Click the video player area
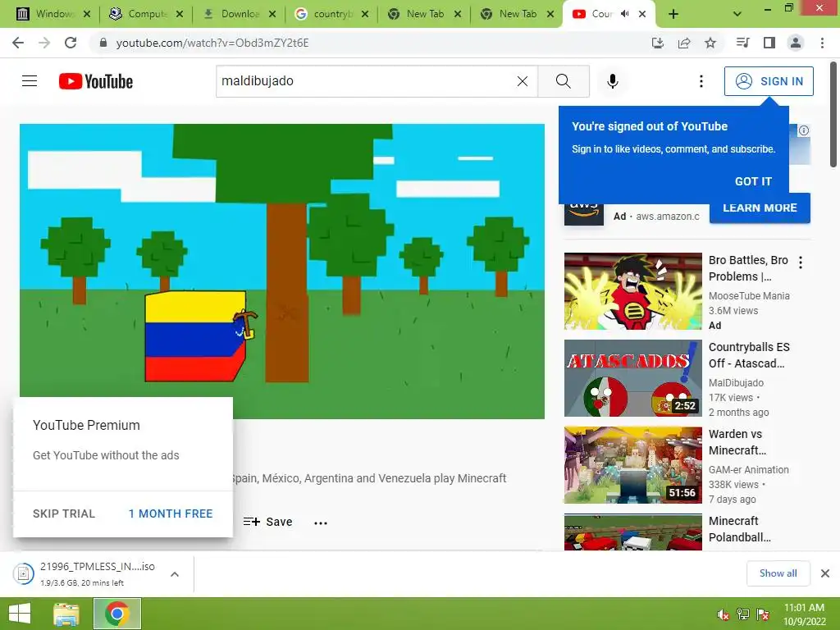 tap(282, 271)
